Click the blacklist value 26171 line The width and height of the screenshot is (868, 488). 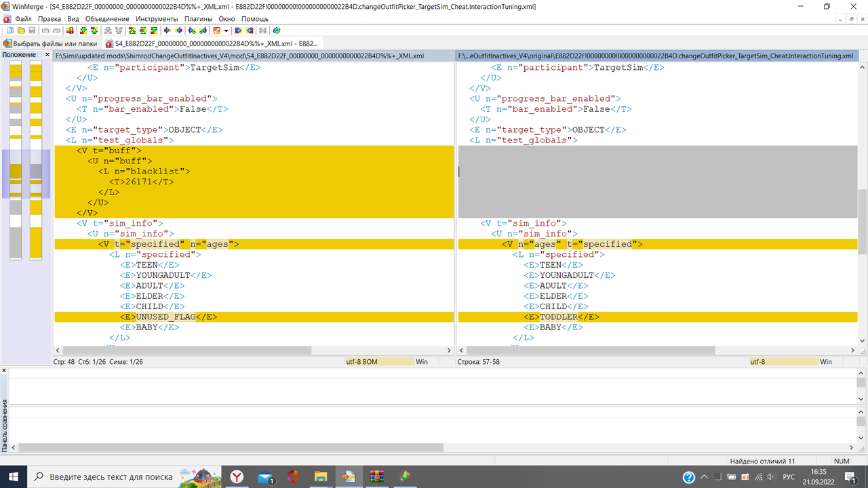pyautogui.click(x=254, y=182)
